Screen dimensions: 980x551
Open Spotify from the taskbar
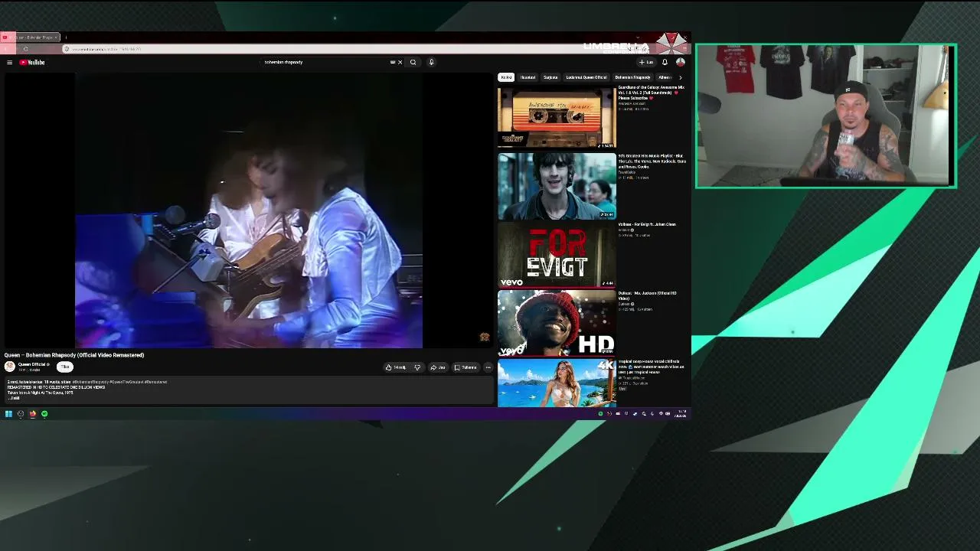coord(44,414)
